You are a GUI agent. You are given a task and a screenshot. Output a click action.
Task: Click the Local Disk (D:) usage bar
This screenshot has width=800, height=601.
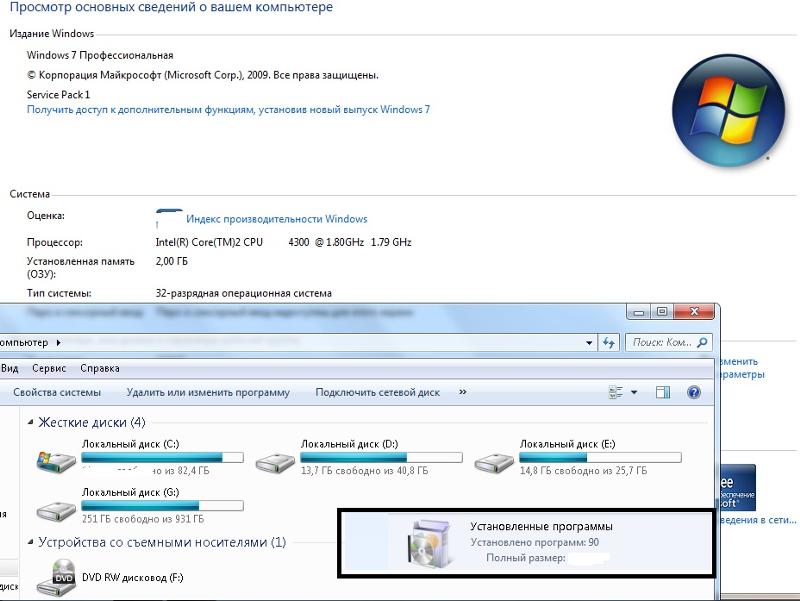pyautogui.click(x=381, y=457)
